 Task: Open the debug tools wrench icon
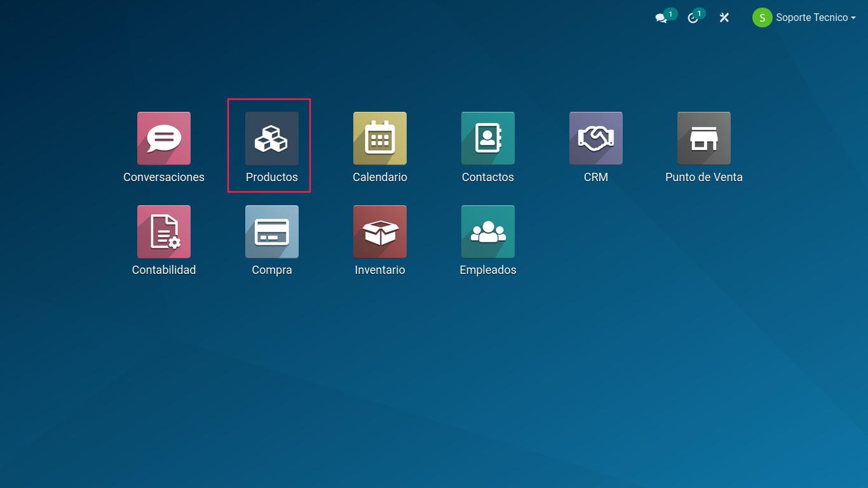(724, 18)
